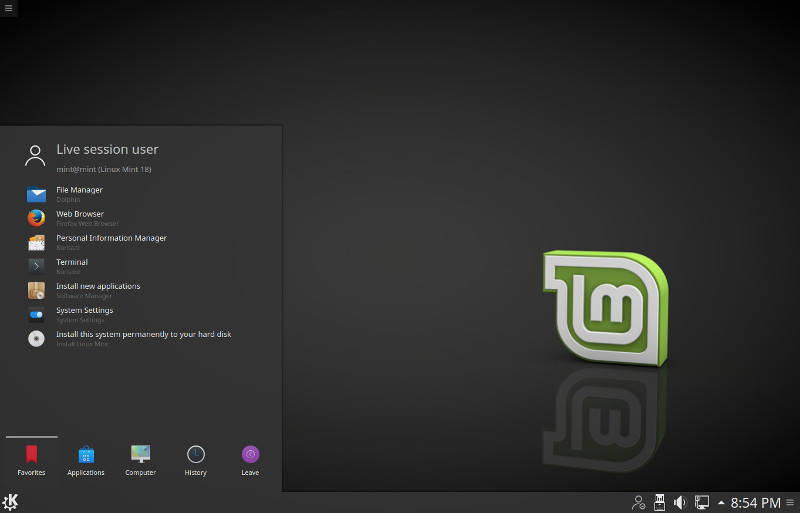Viewport: 800px width, 513px height.
Task: Expand hidden system tray icons arrow
Action: tap(721, 503)
